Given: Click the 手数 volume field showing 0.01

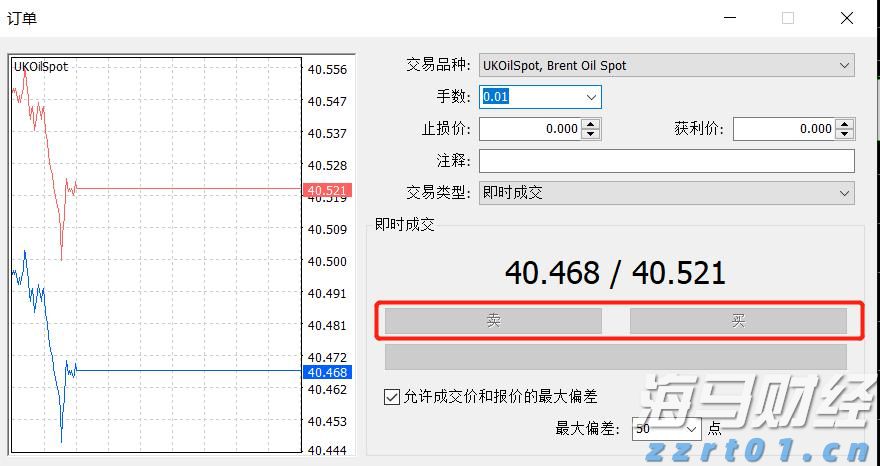Looking at the screenshot, I should [528, 97].
